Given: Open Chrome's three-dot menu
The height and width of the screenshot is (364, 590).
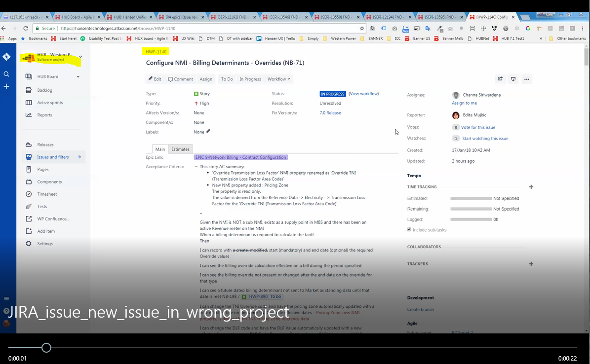Looking at the screenshot, I should (x=583, y=28).
